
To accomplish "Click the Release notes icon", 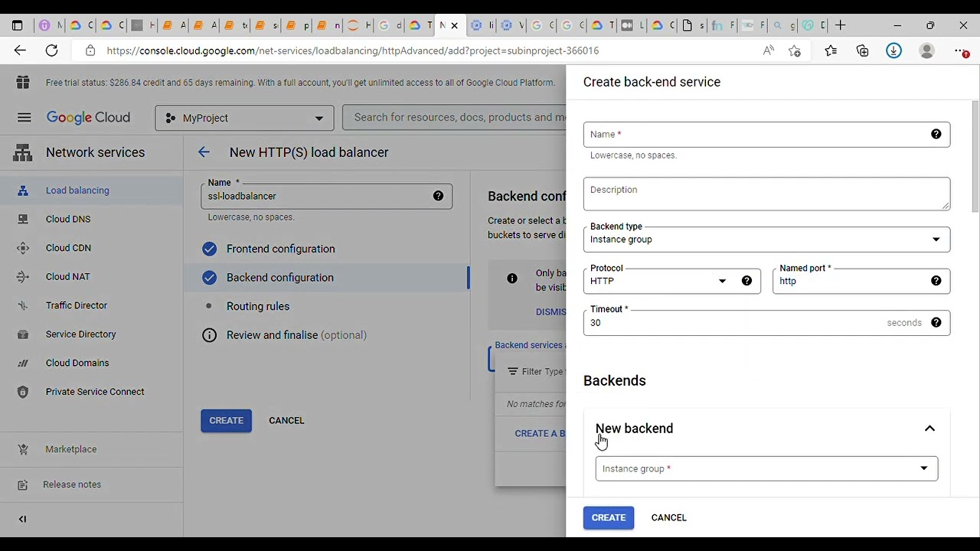I will 23,484.
